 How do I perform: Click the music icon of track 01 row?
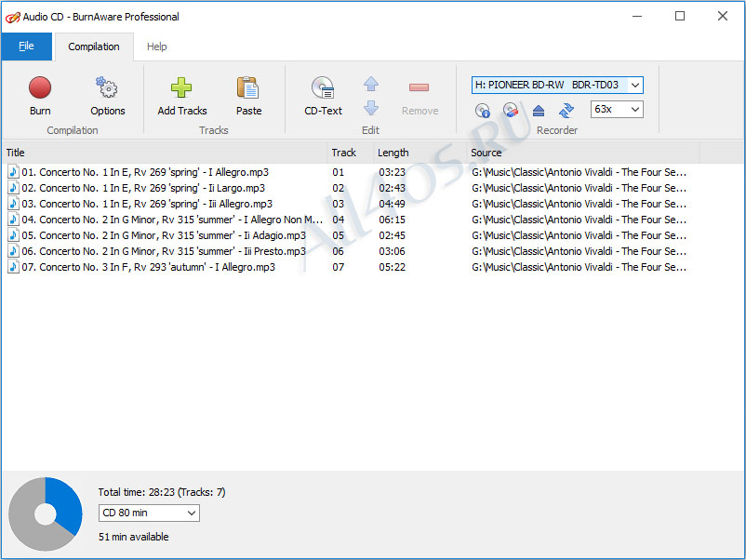click(x=13, y=172)
